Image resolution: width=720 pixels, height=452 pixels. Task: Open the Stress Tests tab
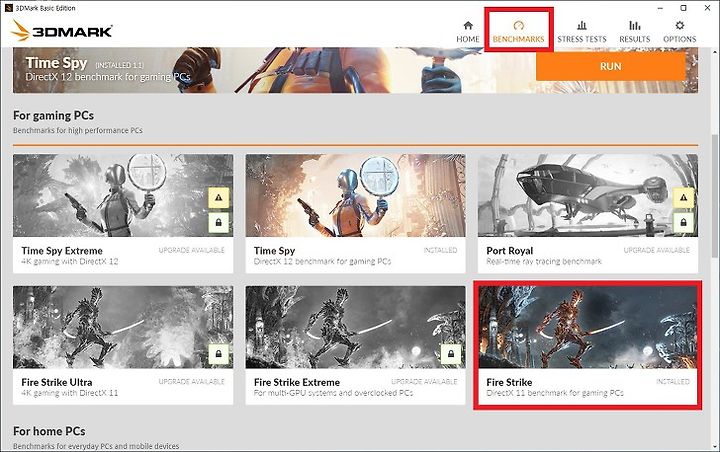click(x=582, y=32)
